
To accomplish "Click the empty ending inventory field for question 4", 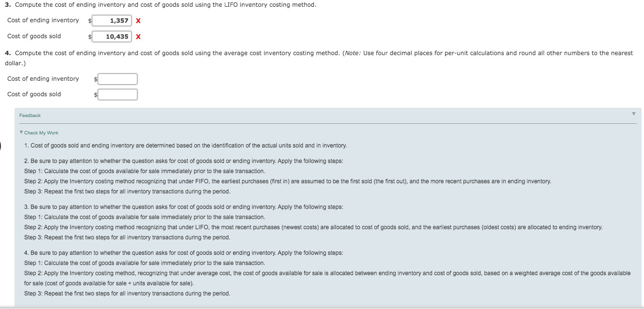I will tap(117, 79).
